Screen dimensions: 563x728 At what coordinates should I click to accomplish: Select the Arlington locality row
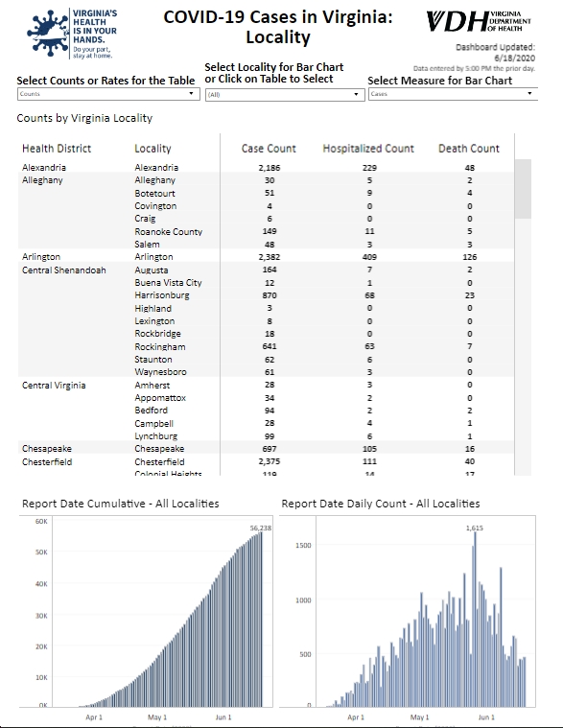pyautogui.click(x=266, y=257)
